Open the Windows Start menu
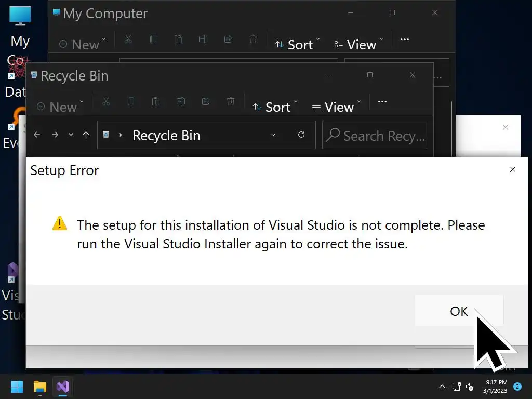Image resolution: width=532 pixels, height=399 pixels. [x=17, y=387]
